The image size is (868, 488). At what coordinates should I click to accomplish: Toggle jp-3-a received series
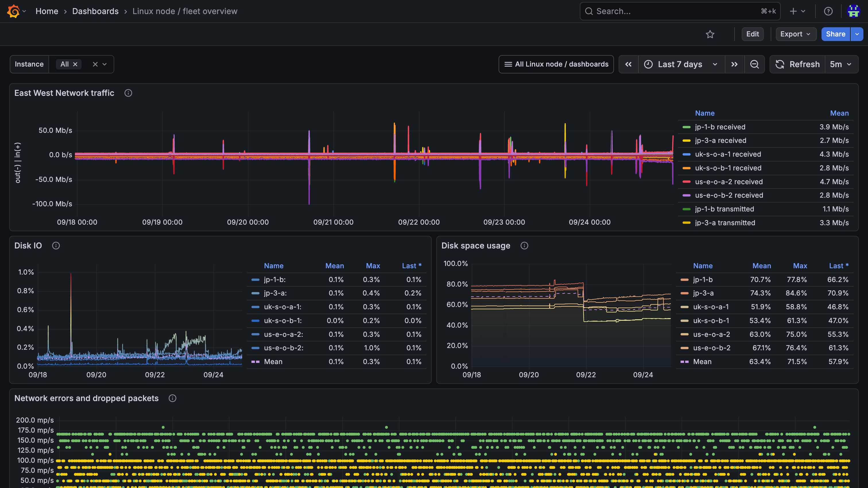pyautogui.click(x=720, y=141)
